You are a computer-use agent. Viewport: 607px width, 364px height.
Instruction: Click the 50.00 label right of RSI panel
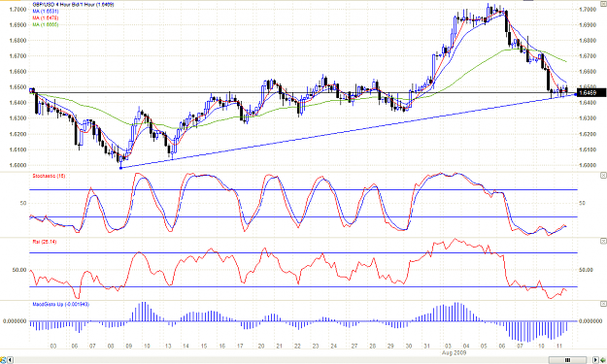coord(586,270)
